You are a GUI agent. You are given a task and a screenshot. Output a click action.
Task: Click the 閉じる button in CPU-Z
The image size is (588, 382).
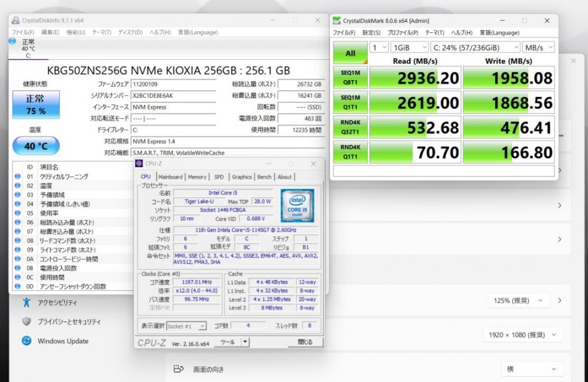(x=305, y=342)
